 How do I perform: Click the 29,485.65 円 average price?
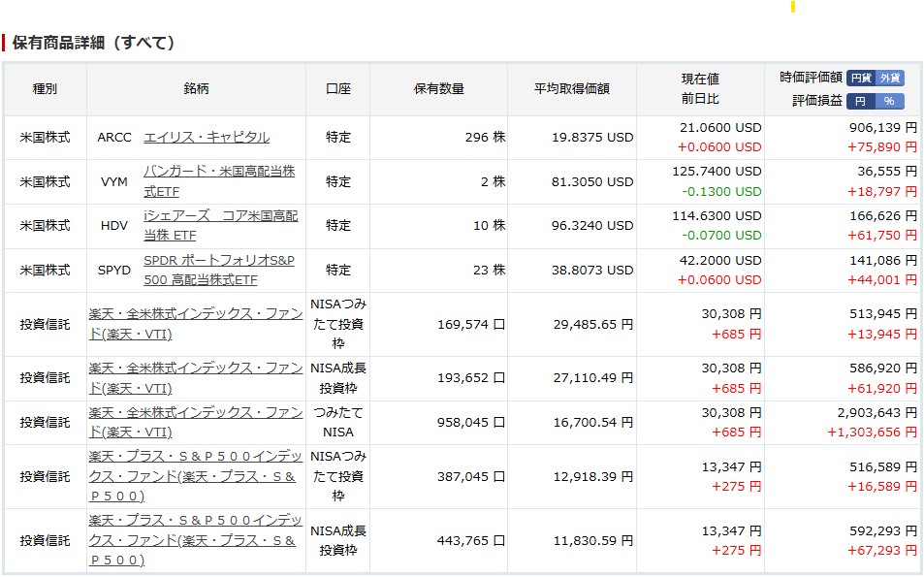tap(592, 324)
